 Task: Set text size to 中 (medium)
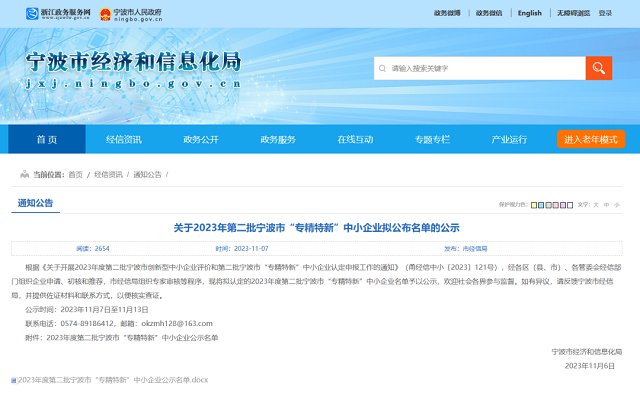[x=607, y=205]
